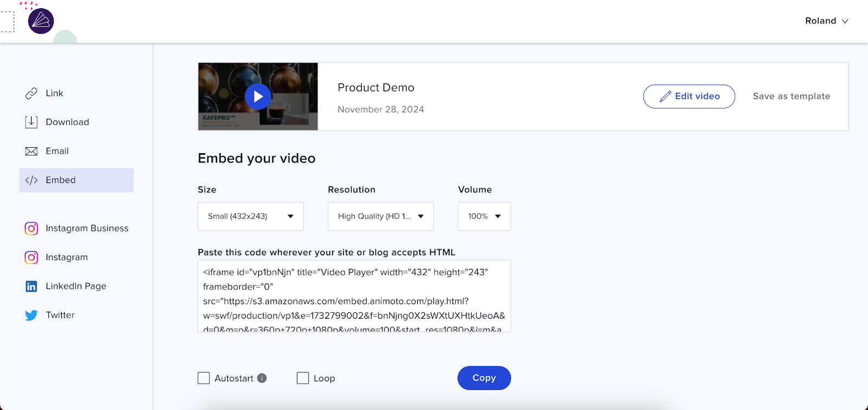868x410 pixels.
Task: Open the Size dropdown
Action: [x=251, y=216]
